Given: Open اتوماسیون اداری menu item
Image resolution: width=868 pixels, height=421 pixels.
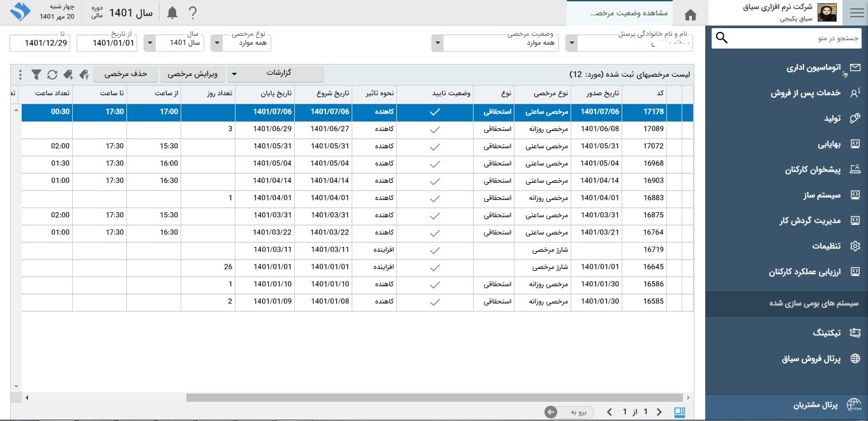Looking at the screenshot, I should pos(813,67).
